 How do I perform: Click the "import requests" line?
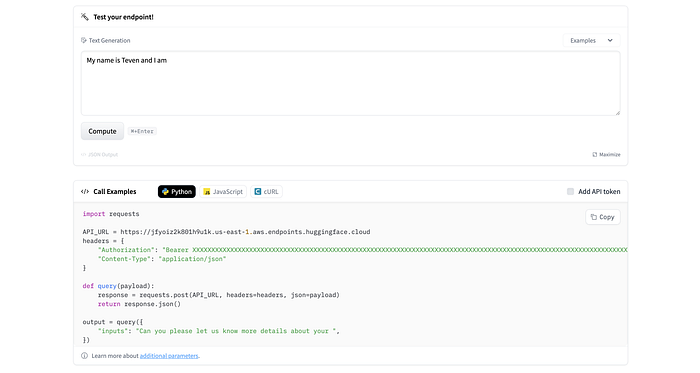pyautogui.click(x=111, y=214)
